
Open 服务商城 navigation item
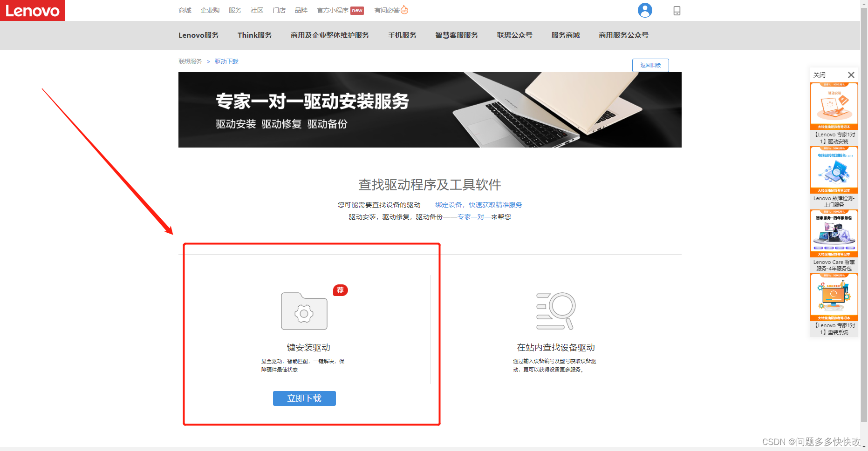[566, 35]
